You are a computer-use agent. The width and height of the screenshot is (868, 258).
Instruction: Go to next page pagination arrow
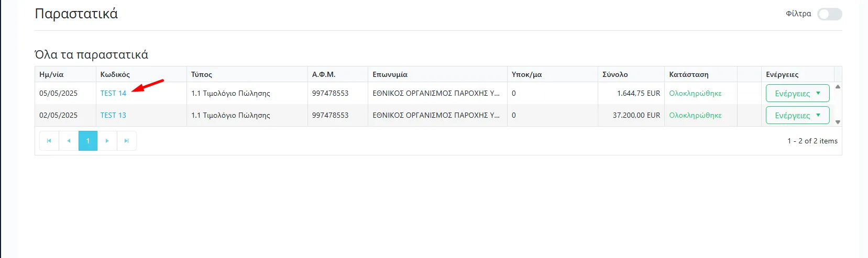(x=107, y=141)
